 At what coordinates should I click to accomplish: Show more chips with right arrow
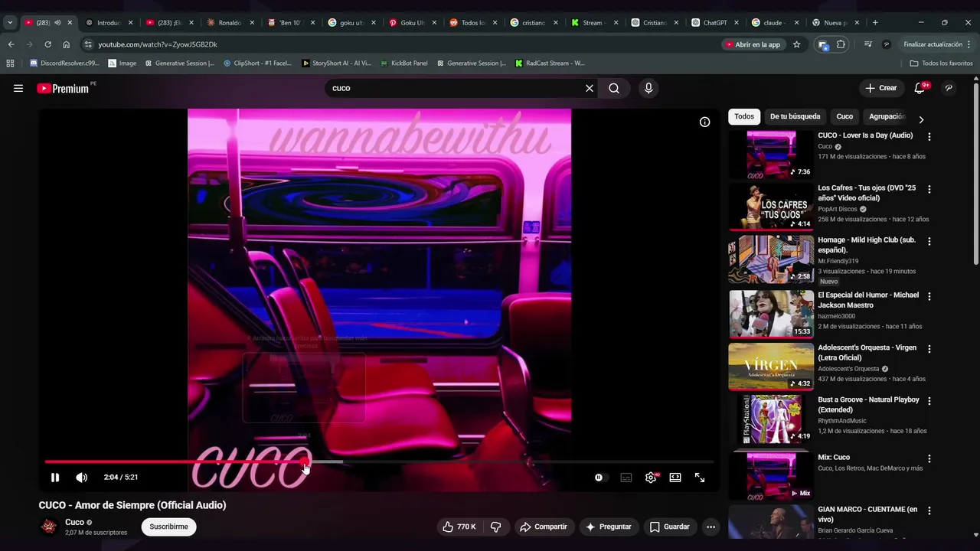click(921, 119)
